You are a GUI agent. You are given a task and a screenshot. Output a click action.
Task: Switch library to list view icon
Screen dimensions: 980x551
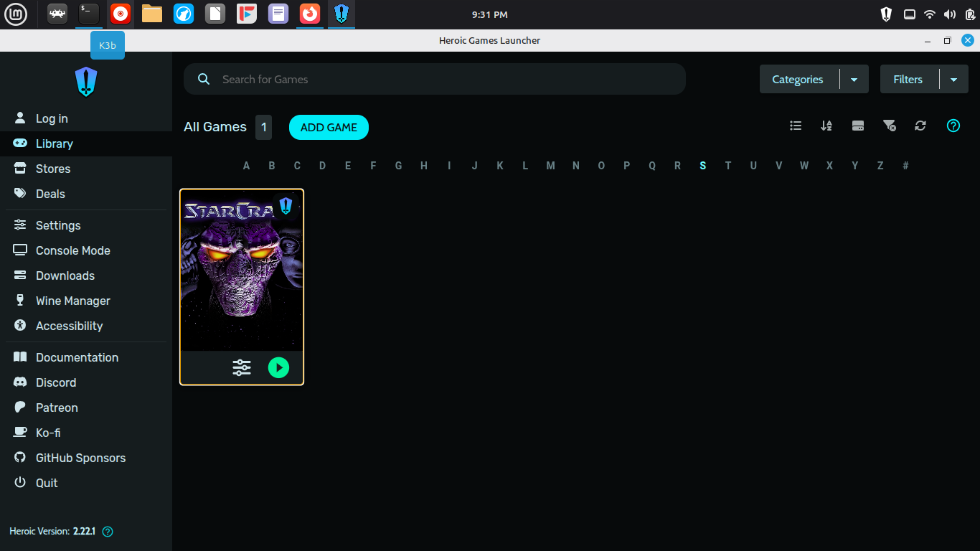point(796,126)
